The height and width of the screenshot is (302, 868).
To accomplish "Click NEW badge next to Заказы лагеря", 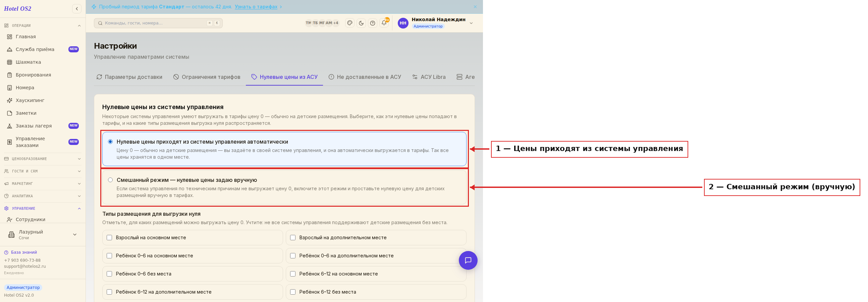I will pyautogui.click(x=73, y=126).
